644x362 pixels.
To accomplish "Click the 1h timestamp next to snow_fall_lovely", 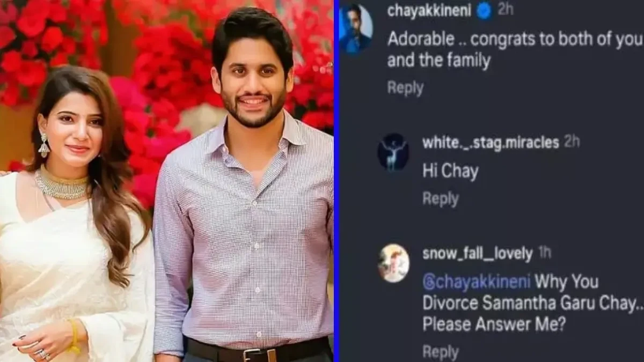I will pos(544,253).
